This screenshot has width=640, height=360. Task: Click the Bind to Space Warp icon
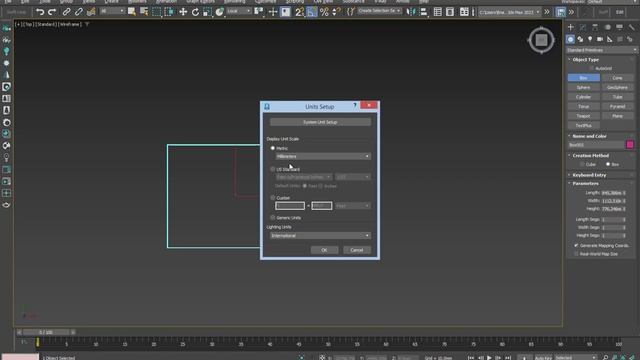coord(91,12)
